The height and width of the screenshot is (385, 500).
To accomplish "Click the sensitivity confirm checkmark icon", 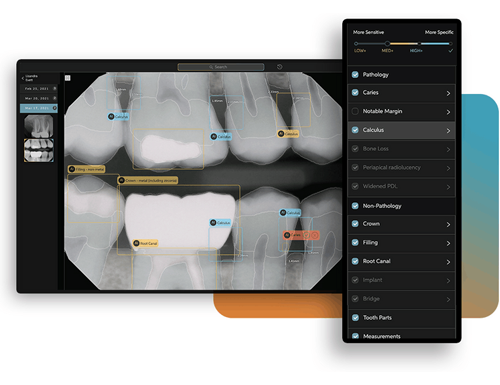I will tap(451, 51).
